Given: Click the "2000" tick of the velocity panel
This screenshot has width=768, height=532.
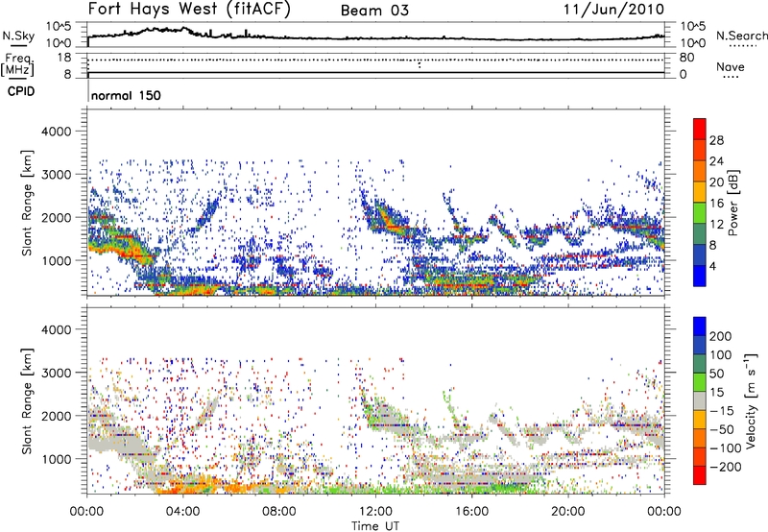Looking at the screenshot, I should tap(56, 416).
